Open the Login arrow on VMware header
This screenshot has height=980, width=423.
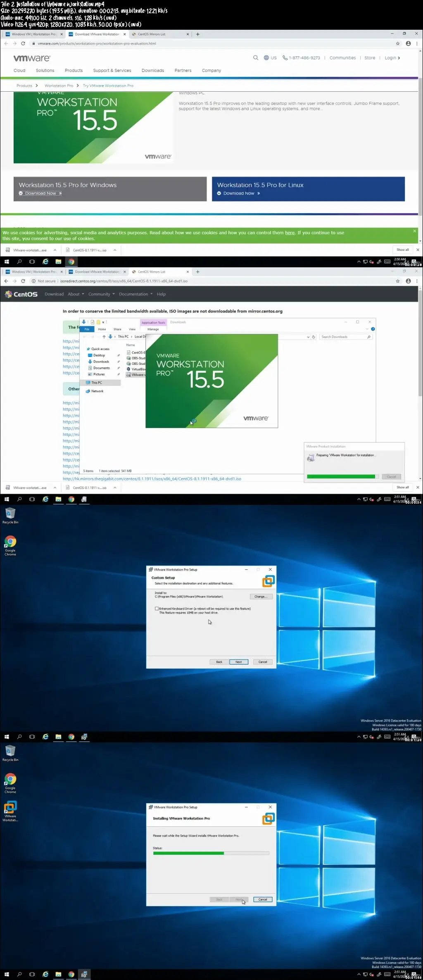(399, 58)
